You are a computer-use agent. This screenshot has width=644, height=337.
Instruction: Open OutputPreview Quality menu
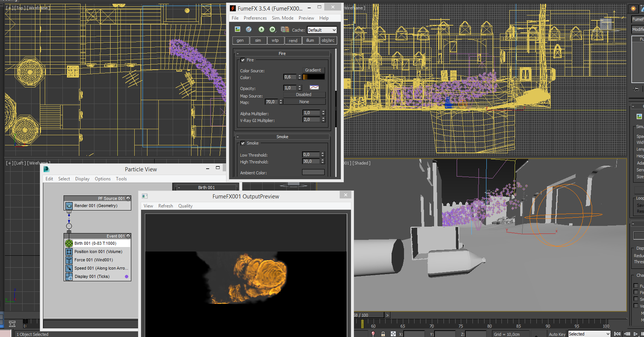click(185, 206)
